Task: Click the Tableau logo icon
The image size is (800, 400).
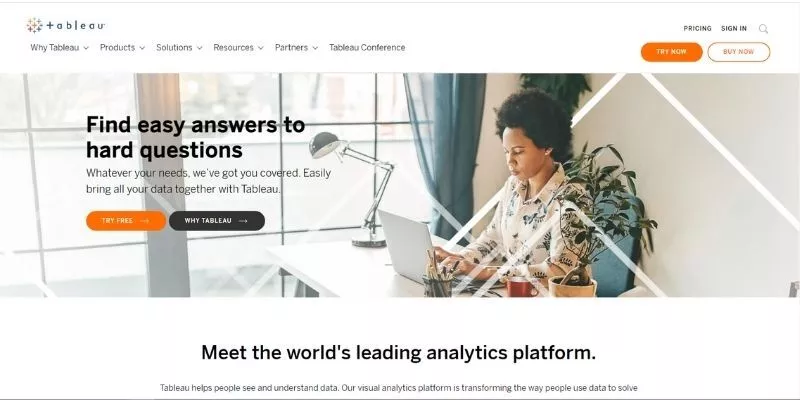Action: point(35,25)
